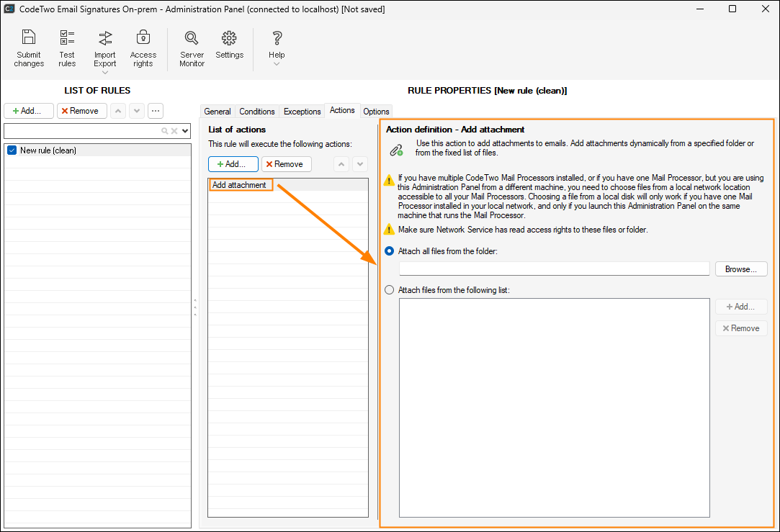The image size is (780, 532).
Task: Remove the selected action from list
Action: click(x=287, y=164)
